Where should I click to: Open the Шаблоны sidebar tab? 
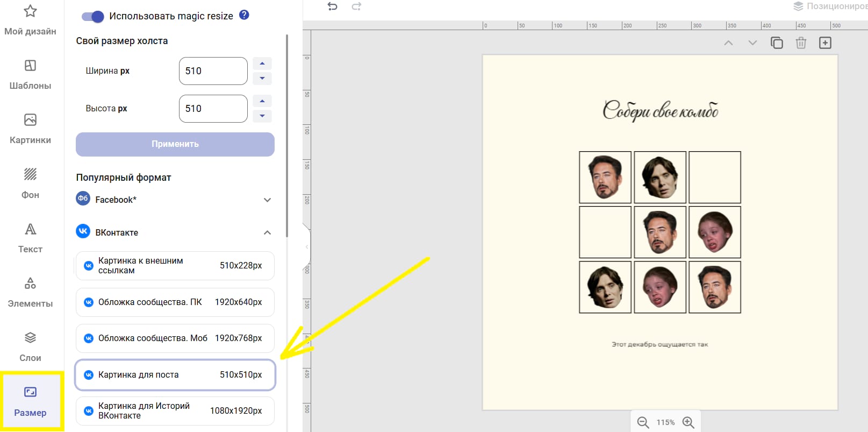[30, 74]
